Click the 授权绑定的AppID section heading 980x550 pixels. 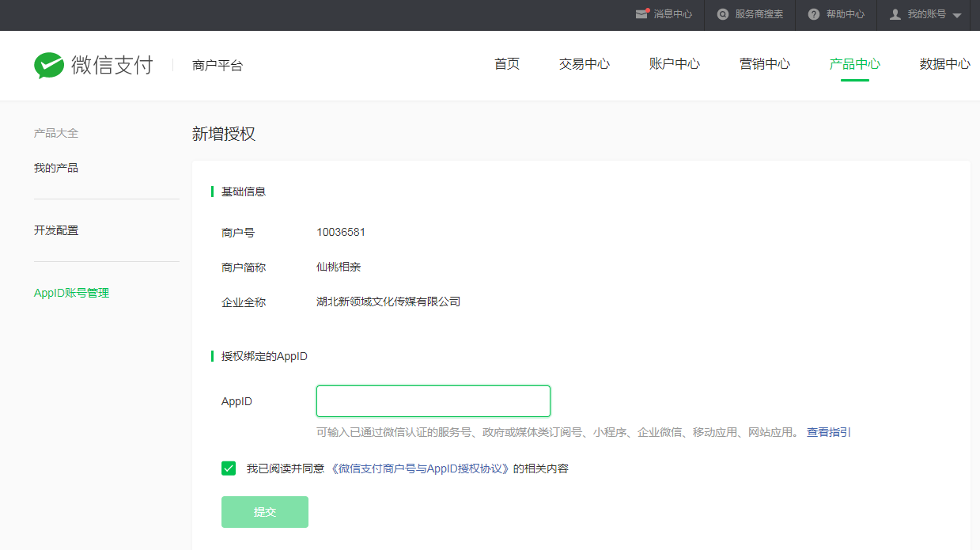264,356
